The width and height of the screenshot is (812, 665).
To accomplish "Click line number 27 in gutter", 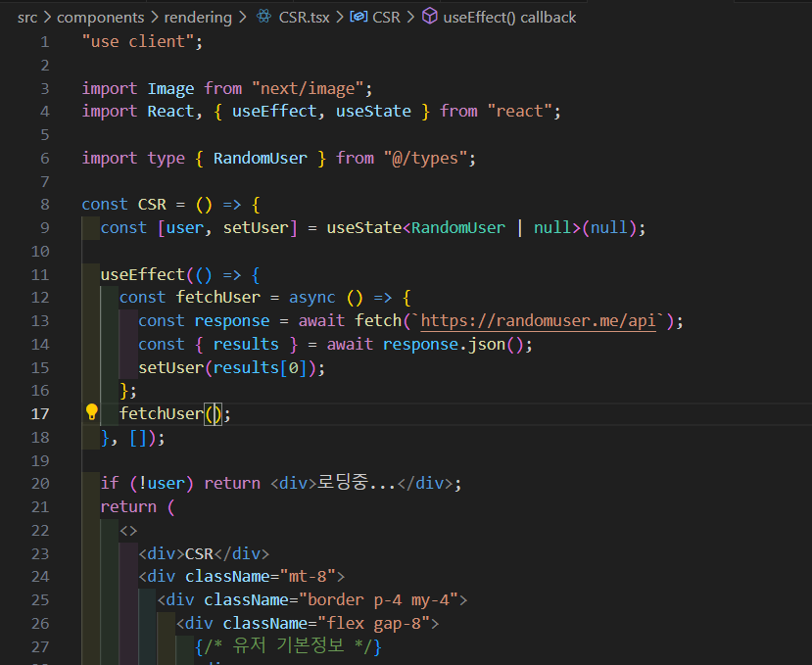I will [40, 646].
